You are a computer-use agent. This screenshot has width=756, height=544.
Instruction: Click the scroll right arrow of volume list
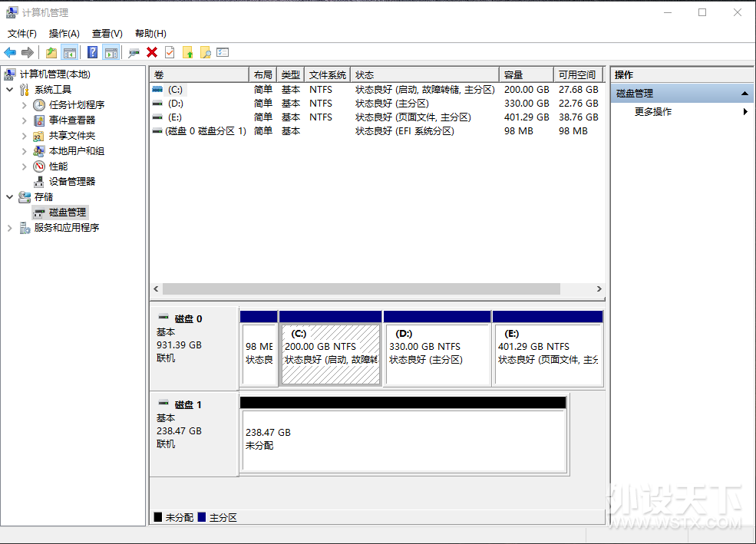click(x=599, y=288)
